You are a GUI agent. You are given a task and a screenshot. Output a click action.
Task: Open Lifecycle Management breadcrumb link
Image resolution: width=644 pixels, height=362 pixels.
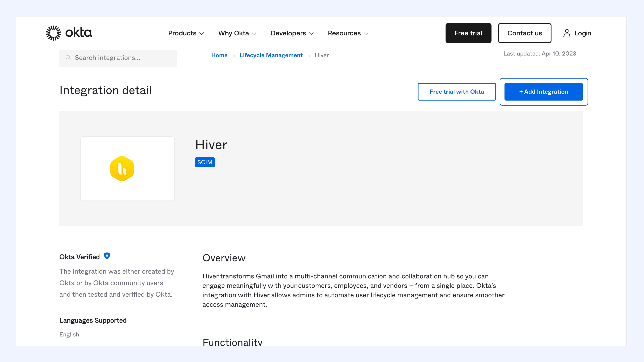click(x=271, y=55)
